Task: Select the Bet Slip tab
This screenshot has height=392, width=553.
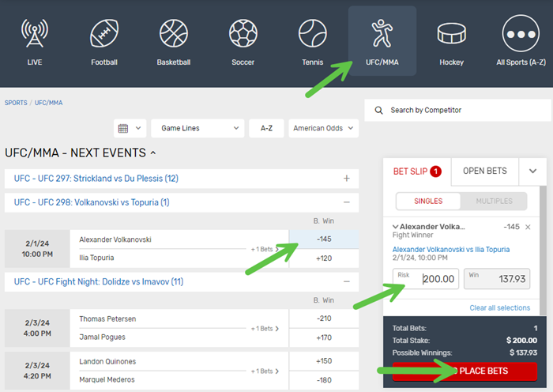Action: 417,171
